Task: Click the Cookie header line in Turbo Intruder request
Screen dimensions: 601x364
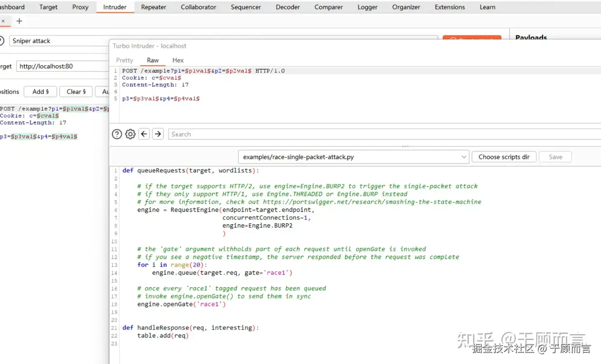Action: (x=152, y=78)
